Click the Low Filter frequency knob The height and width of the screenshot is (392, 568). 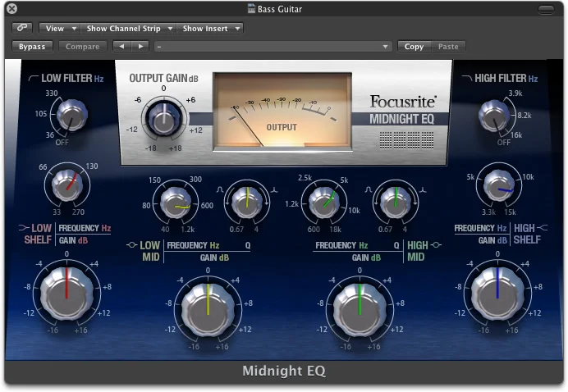click(x=71, y=115)
